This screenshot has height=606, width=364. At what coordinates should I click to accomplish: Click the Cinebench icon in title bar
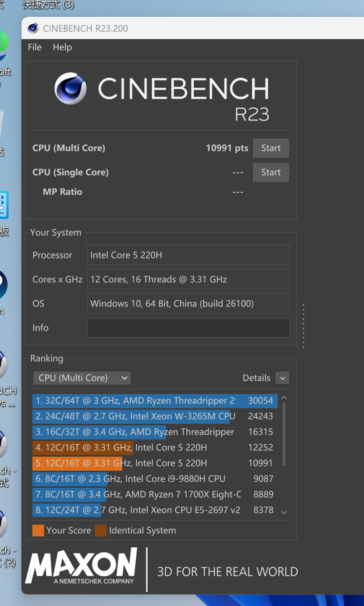(33, 28)
